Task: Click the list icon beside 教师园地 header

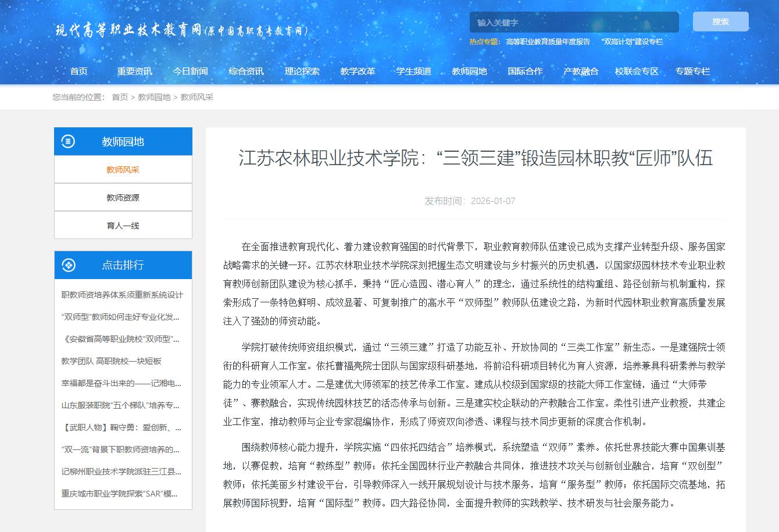Action: pos(68,141)
